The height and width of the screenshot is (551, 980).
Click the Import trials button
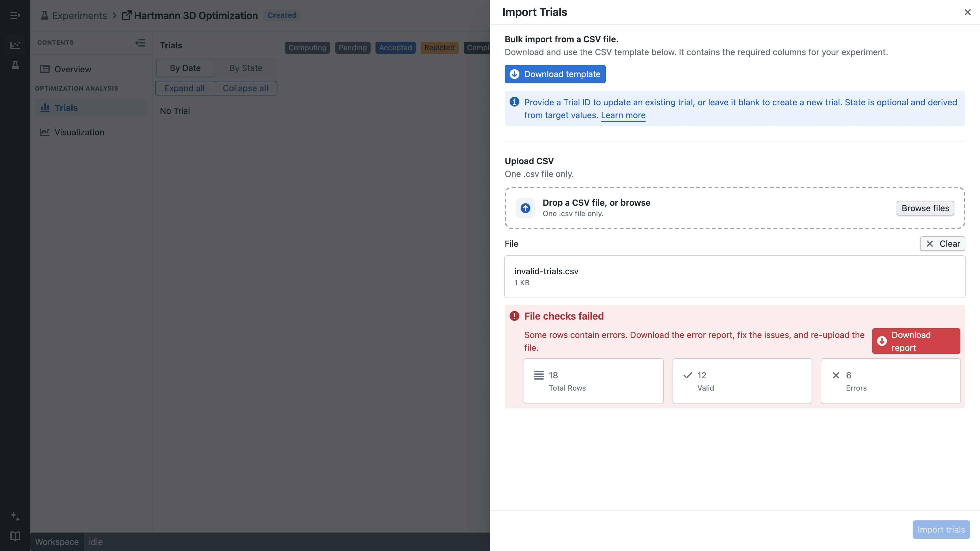pos(941,529)
